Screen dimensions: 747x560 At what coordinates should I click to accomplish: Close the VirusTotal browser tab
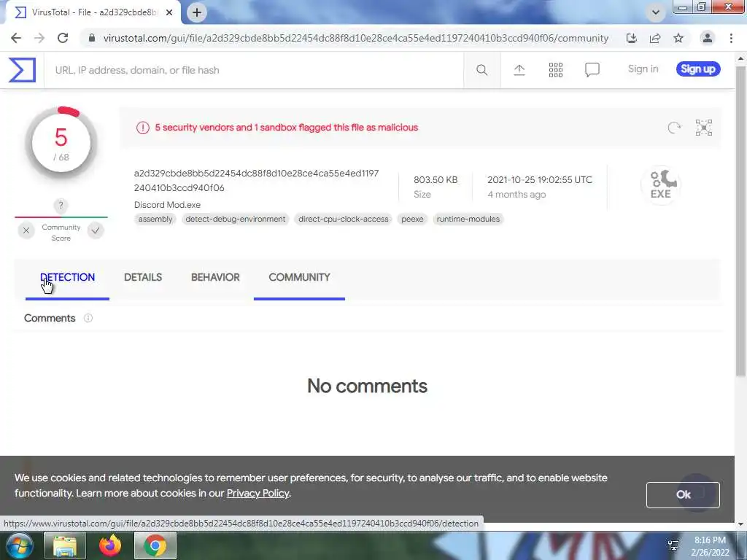169,12
